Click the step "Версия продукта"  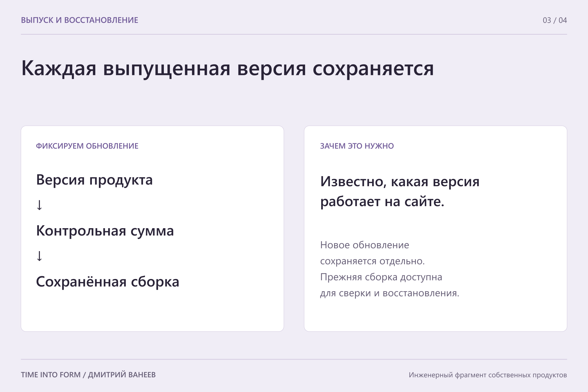(x=94, y=180)
